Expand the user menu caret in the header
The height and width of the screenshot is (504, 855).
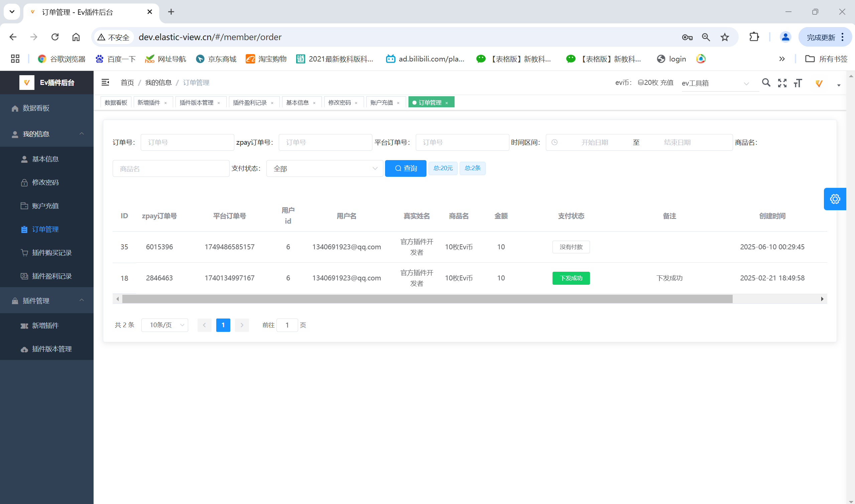[839, 85]
